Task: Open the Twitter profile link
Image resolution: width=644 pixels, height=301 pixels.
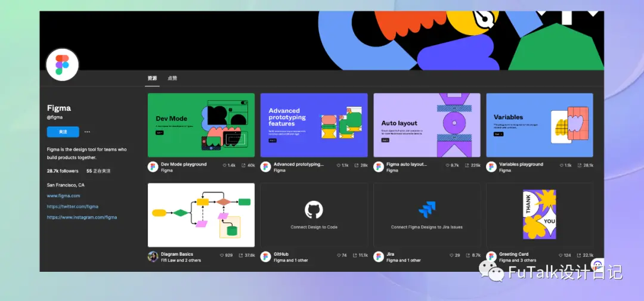Action: [x=73, y=207]
